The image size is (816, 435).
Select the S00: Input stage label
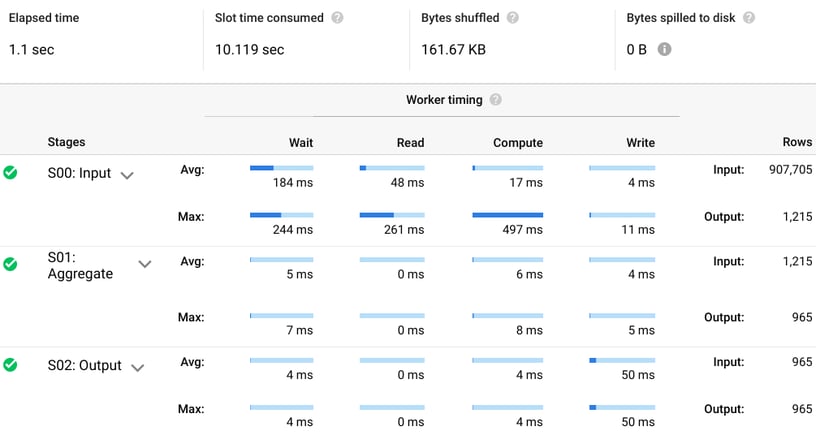[79, 173]
